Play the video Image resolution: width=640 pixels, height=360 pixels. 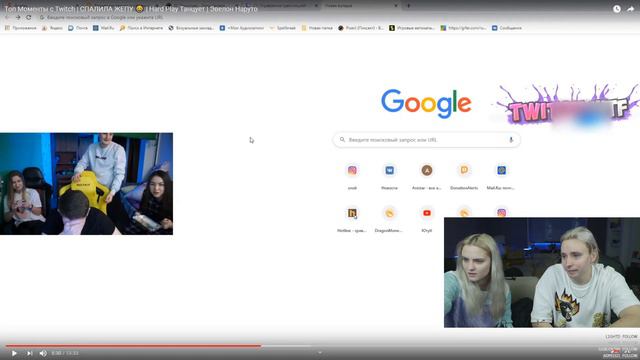pyautogui.click(x=14, y=353)
